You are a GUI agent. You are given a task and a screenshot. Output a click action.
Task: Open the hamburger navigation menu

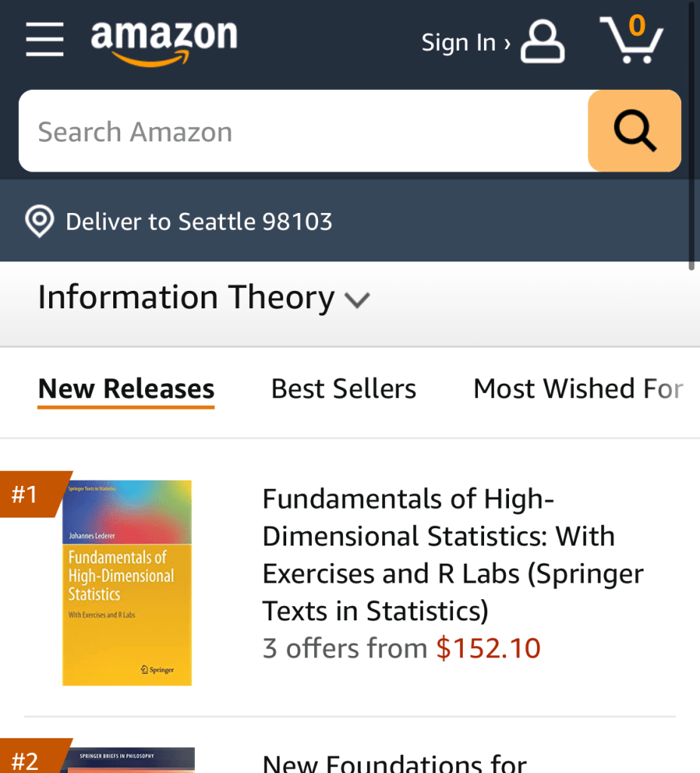(x=45, y=39)
